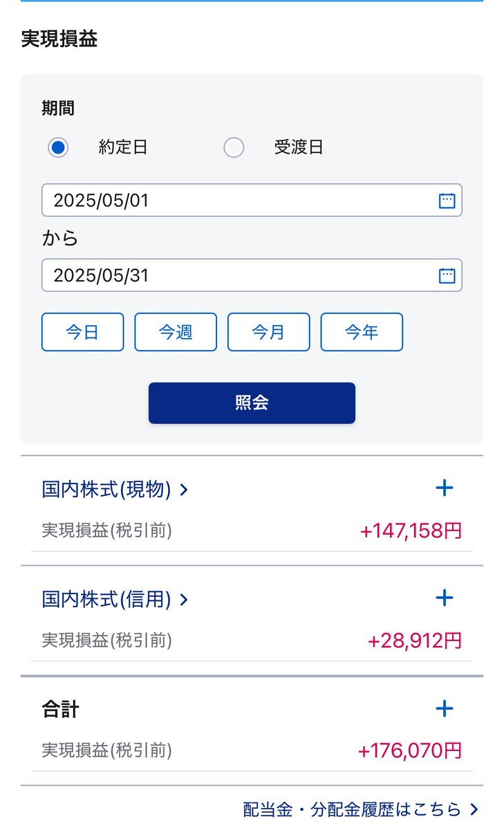The image size is (504, 830).
Task: Open 配当金・分配金履歴はこちら link
Action: click(x=352, y=809)
